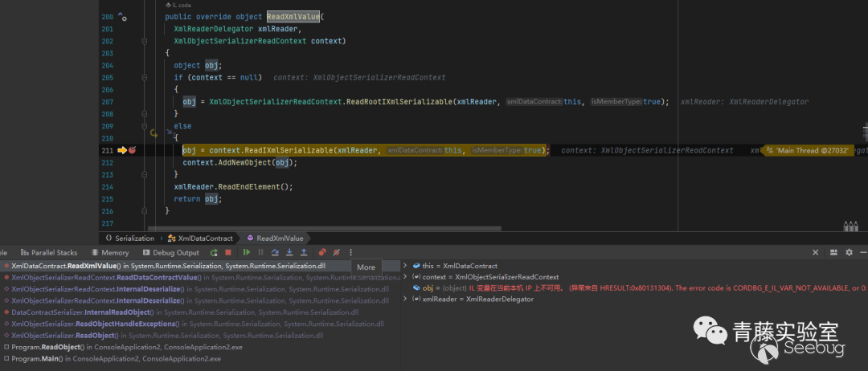Switch to the Parallel Stacks tab
This screenshot has height=371, width=868.
tap(48, 252)
